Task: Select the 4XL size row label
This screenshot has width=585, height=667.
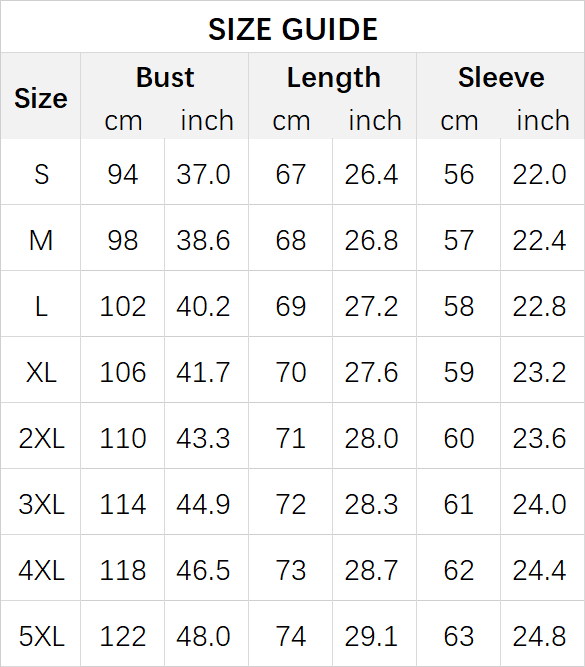Action: [41, 570]
